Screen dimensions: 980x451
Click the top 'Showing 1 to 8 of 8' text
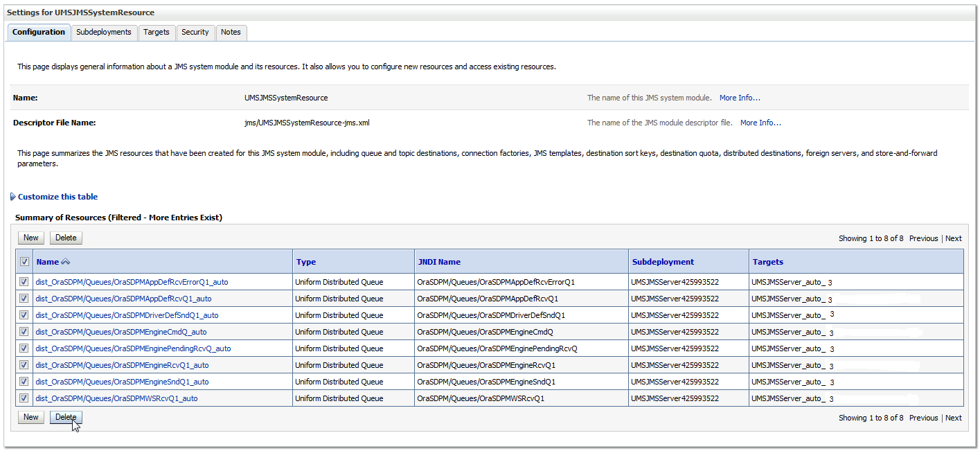(871, 238)
